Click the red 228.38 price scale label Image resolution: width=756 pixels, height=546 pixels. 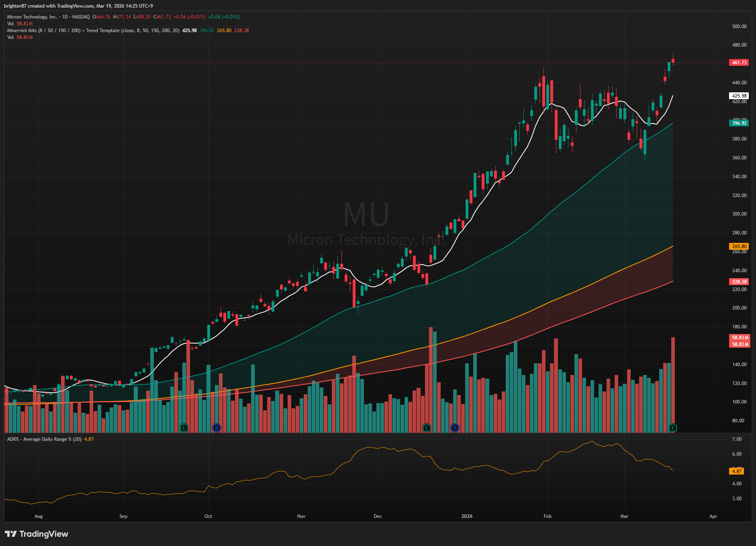point(739,282)
